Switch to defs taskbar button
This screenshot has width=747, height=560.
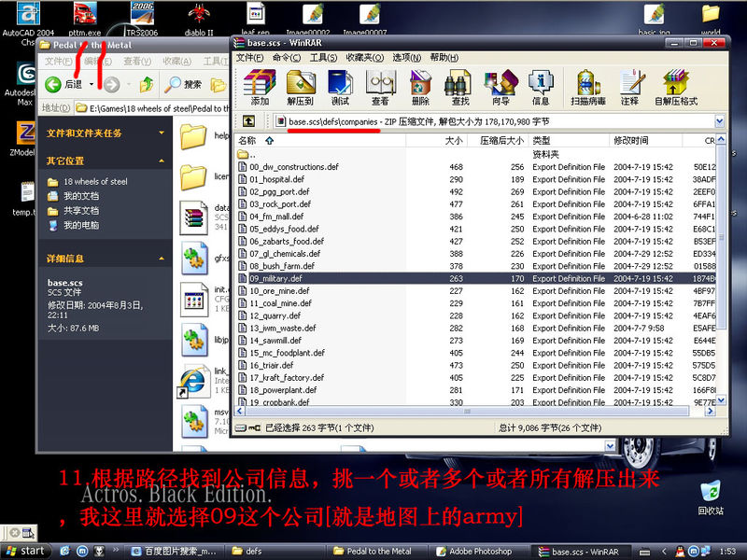(x=275, y=551)
